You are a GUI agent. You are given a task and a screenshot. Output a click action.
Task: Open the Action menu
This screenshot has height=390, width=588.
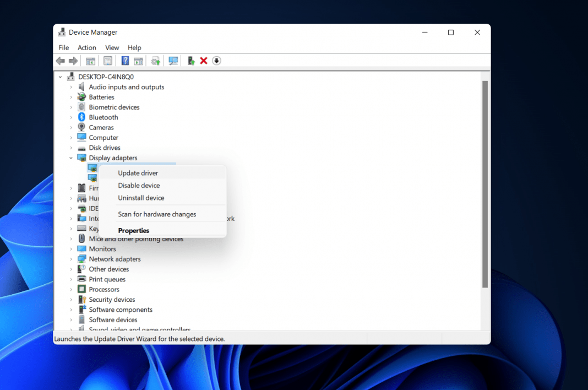86,47
